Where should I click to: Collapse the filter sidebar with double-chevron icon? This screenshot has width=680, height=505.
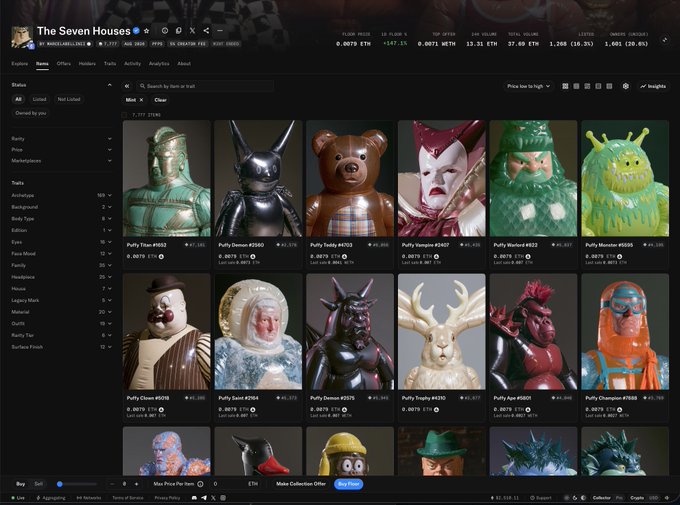[x=127, y=86]
